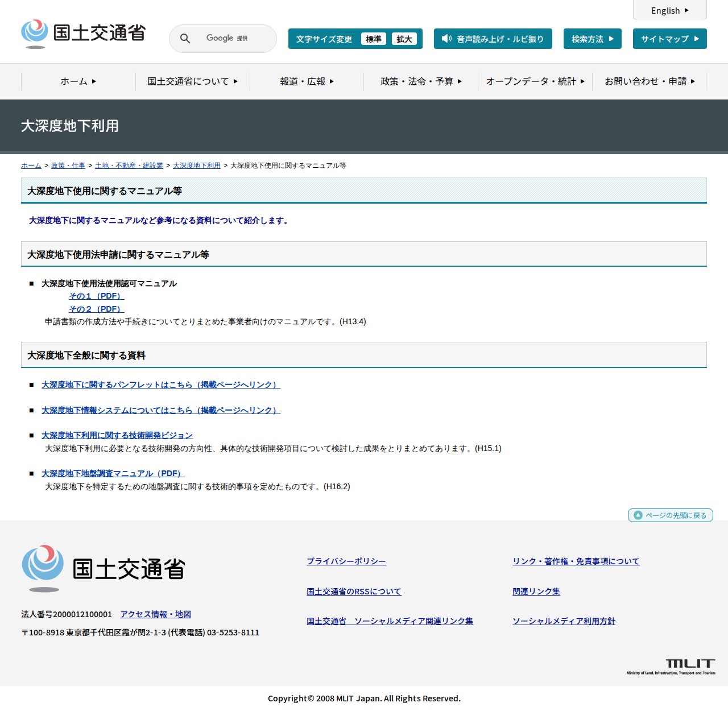
Task: Click the 大深度地下利用 breadcrumb link
Action: [196, 166]
